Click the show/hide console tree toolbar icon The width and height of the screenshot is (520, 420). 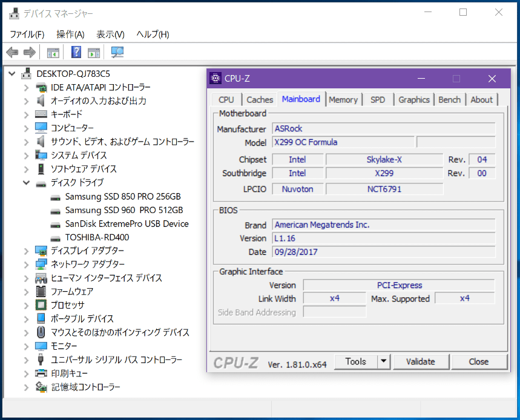point(53,53)
